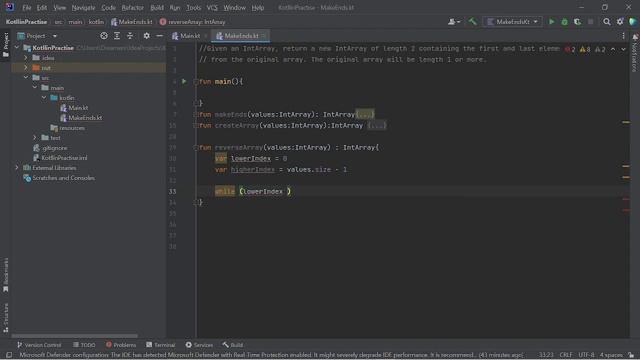Go to previous highlighted error arrow
The height and width of the screenshot is (360, 640).
(x=613, y=49)
